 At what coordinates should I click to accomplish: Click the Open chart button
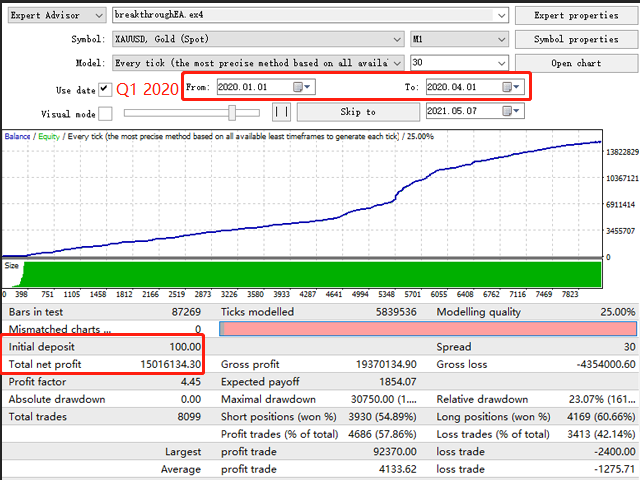pos(576,63)
